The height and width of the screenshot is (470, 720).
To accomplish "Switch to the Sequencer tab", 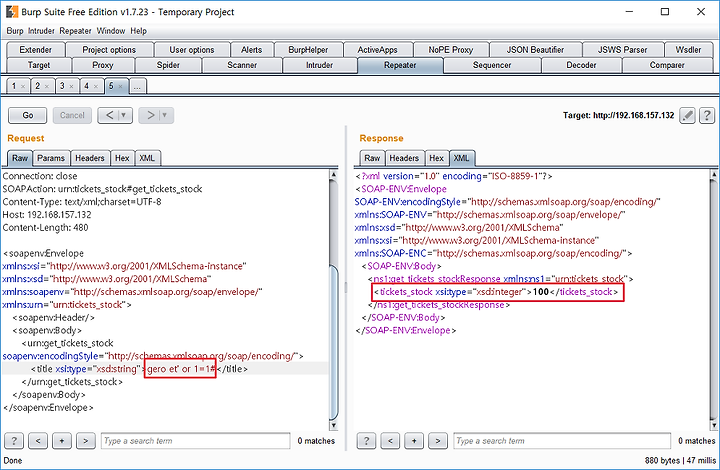I will tap(492, 65).
